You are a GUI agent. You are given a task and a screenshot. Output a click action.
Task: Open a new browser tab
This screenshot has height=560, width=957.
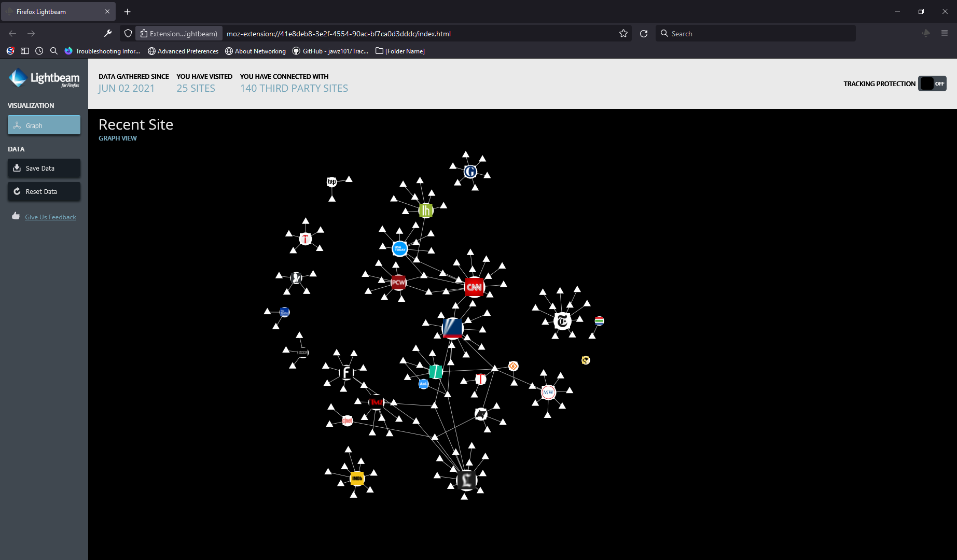pyautogui.click(x=128, y=11)
